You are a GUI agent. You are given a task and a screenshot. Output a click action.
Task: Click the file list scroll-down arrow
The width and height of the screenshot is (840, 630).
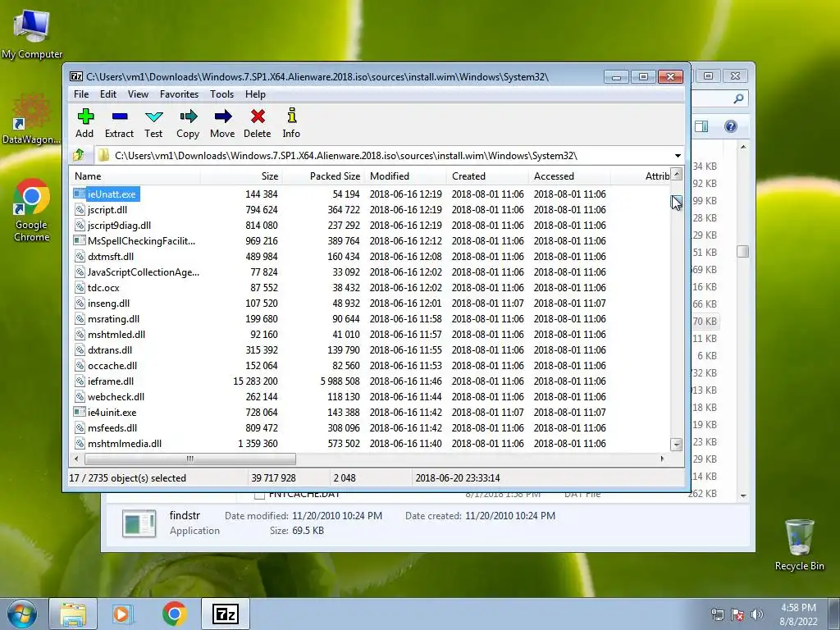tap(677, 444)
